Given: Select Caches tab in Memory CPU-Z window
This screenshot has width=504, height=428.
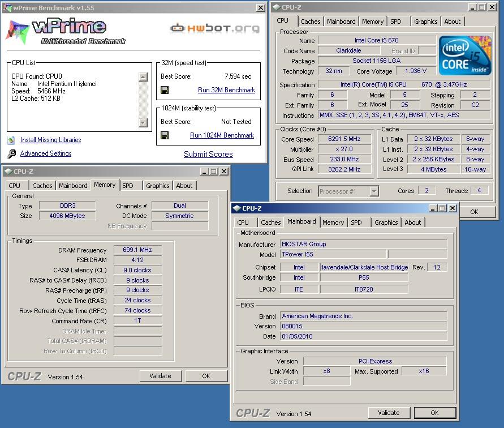Looking at the screenshot, I should point(42,186).
